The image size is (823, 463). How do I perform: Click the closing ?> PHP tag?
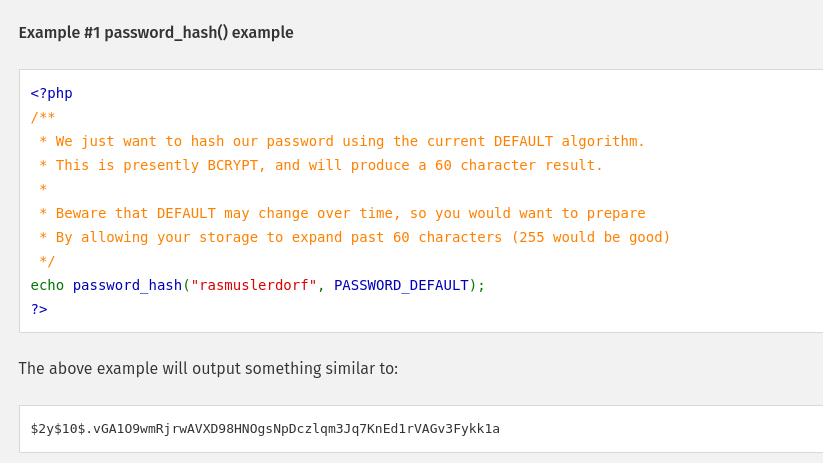(39, 309)
